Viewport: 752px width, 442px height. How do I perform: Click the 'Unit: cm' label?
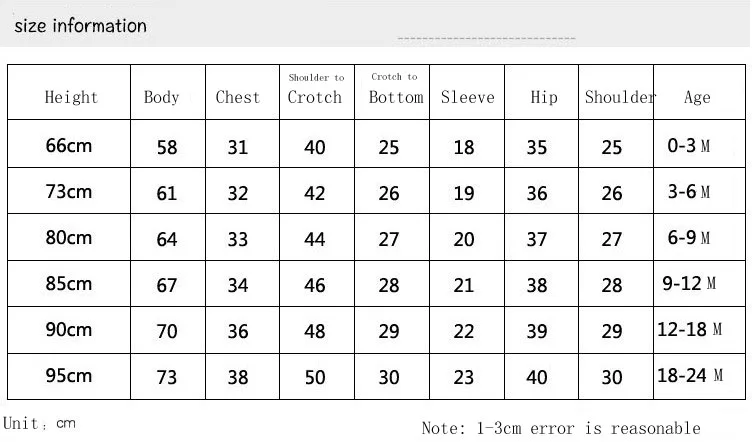pyautogui.click(x=39, y=423)
